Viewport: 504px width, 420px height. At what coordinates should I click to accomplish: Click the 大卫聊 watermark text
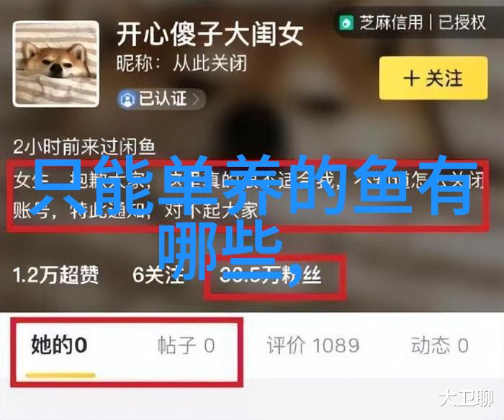[x=467, y=399]
